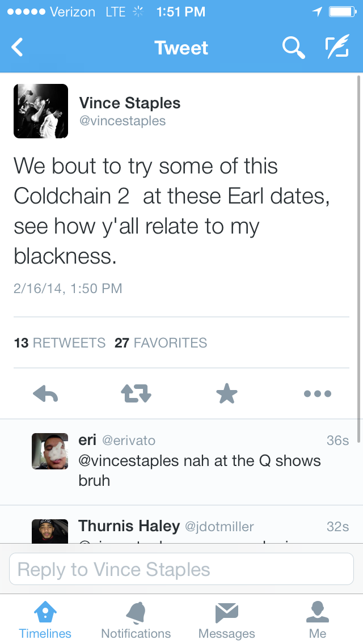Type in Reply to Vince Staples field
The image size is (363, 644).
click(181, 569)
